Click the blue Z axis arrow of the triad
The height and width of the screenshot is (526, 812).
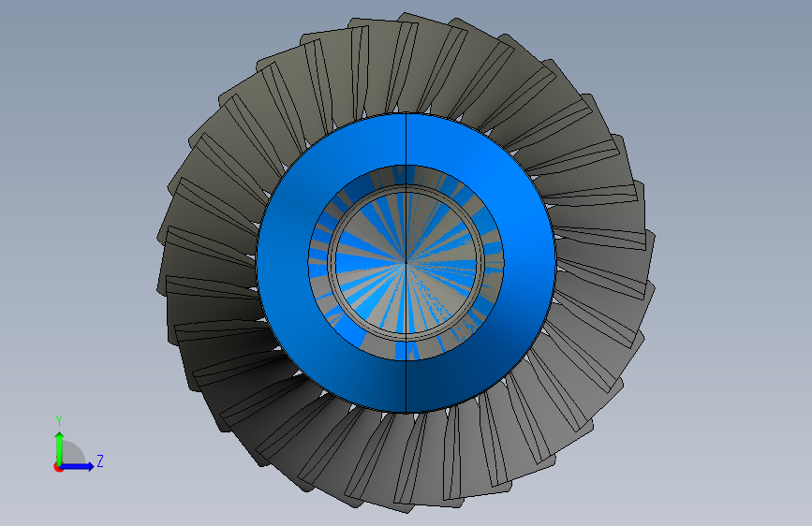[x=77, y=466]
